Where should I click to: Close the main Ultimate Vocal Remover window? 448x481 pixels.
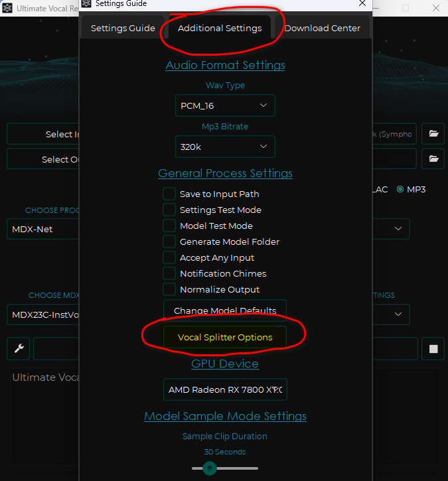click(436, 8)
